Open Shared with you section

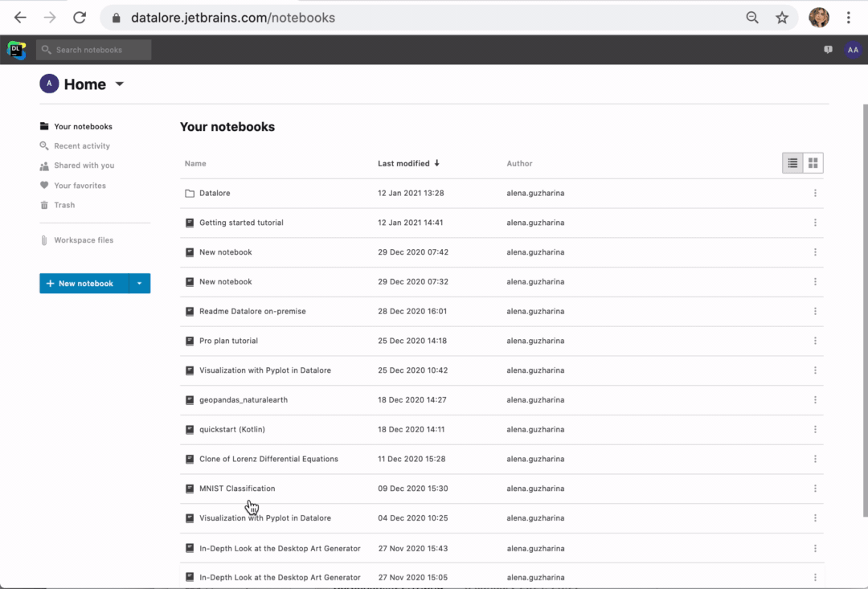[84, 166]
